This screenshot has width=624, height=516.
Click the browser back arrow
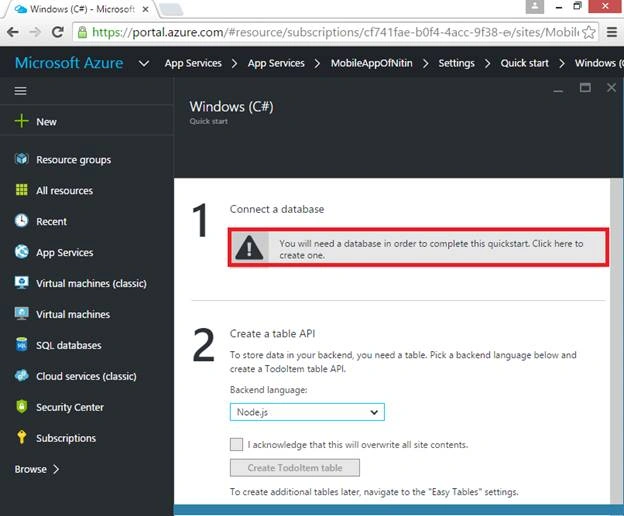click(13, 32)
